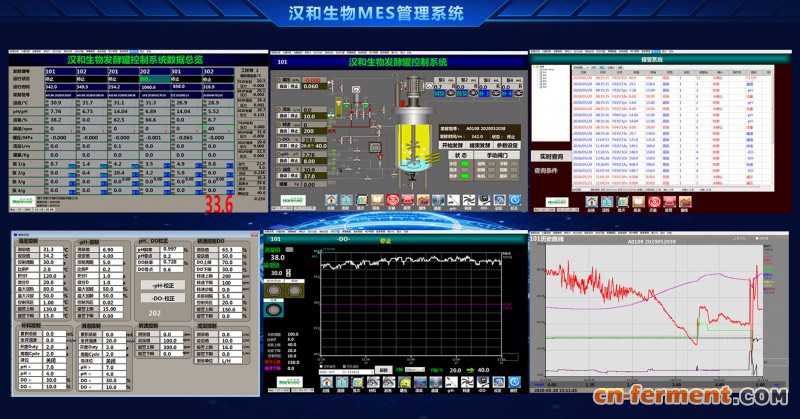The height and width of the screenshot is (419, 800).
Task: Select tank 302 column header in overview window
Action: [x=218, y=71]
